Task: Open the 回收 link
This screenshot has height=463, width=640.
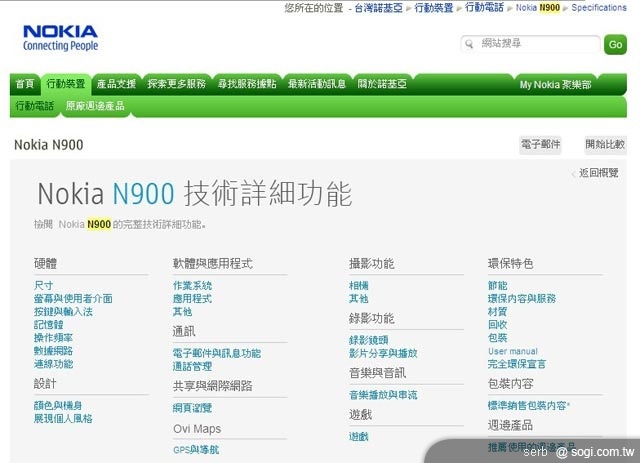Action: [x=498, y=325]
